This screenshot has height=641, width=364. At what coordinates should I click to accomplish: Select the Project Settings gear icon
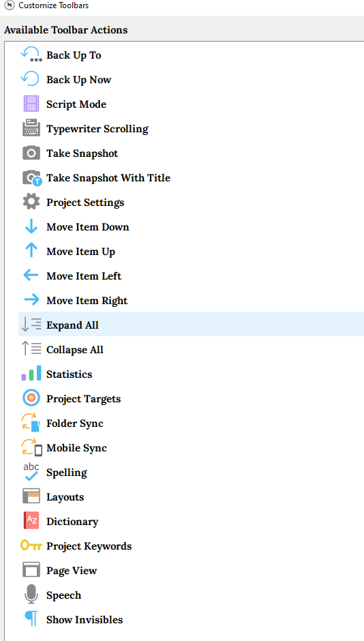(x=31, y=203)
